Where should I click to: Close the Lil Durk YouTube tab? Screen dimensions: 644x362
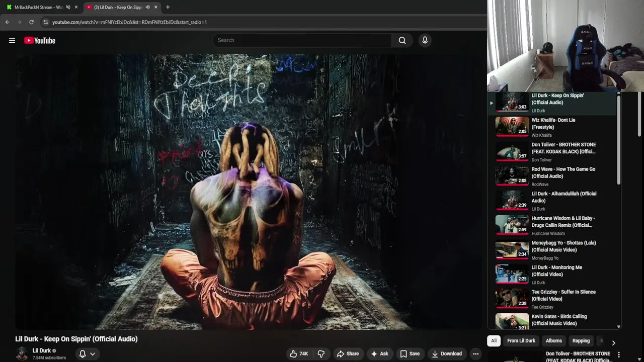[155, 7]
